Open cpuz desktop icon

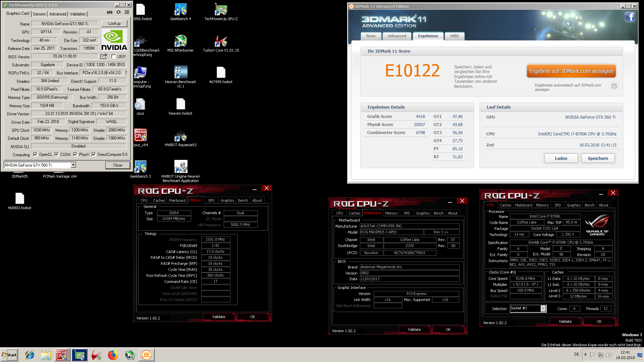pos(140,107)
